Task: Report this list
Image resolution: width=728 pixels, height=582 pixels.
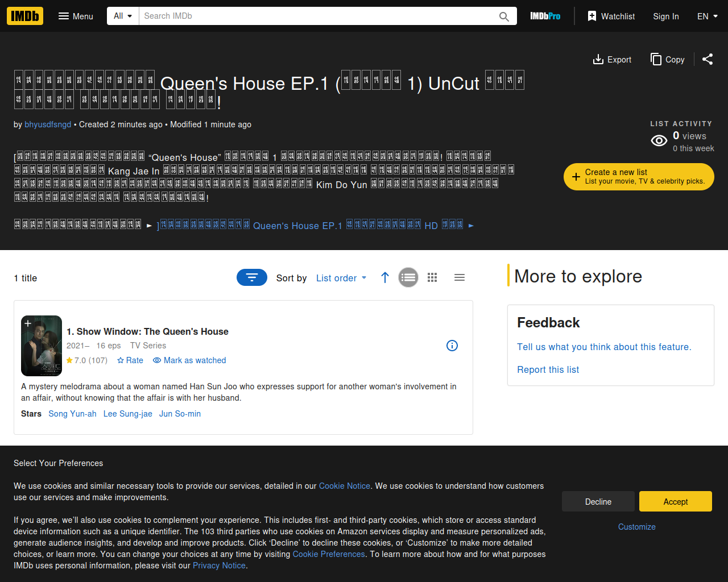Action: tap(548, 369)
